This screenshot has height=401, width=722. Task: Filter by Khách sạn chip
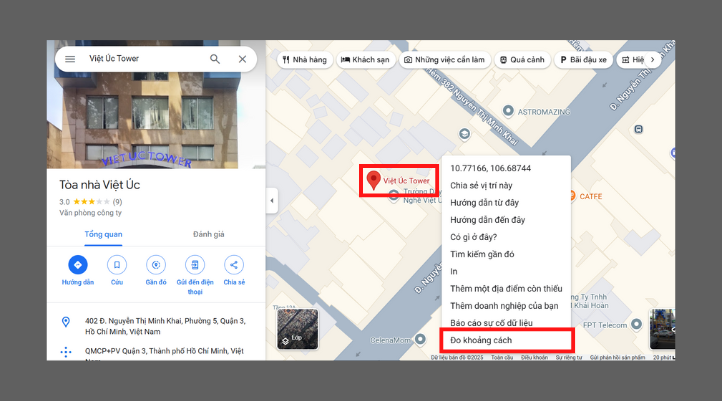click(366, 60)
